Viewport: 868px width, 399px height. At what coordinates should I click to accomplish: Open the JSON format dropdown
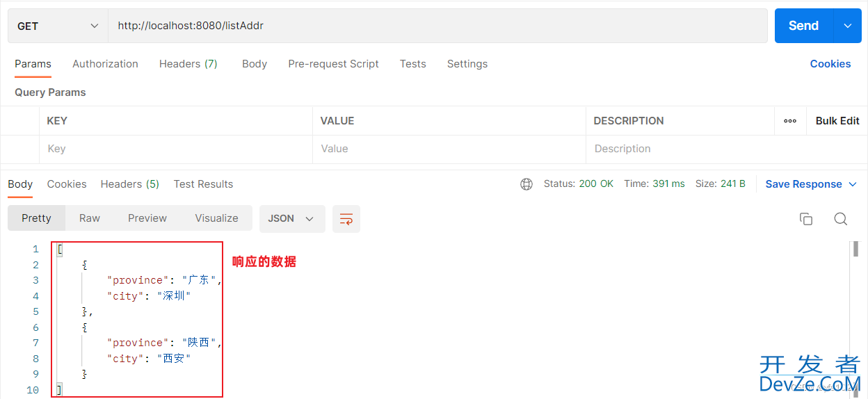tap(292, 218)
